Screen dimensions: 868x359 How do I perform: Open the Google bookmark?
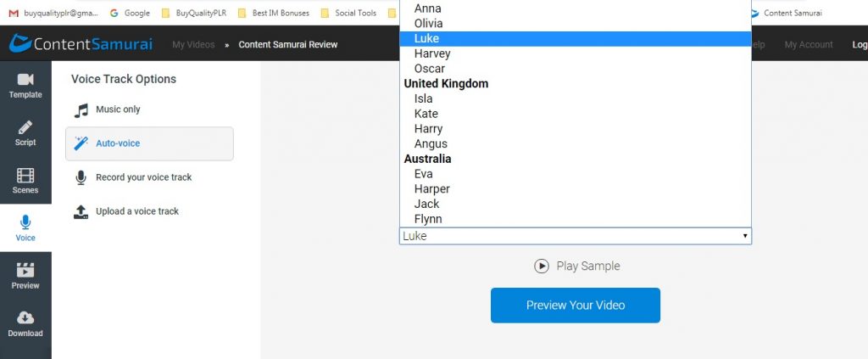[x=130, y=13]
